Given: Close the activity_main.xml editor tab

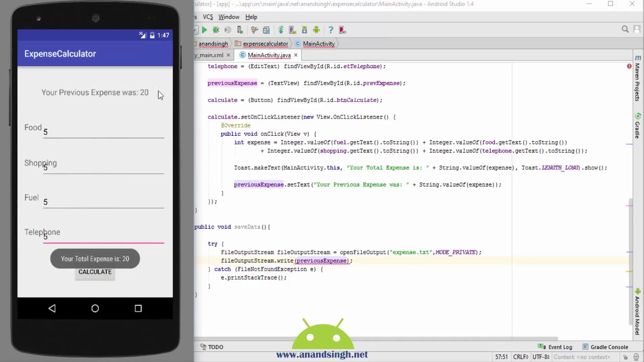Looking at the screenshot, I should click(228, 55).
